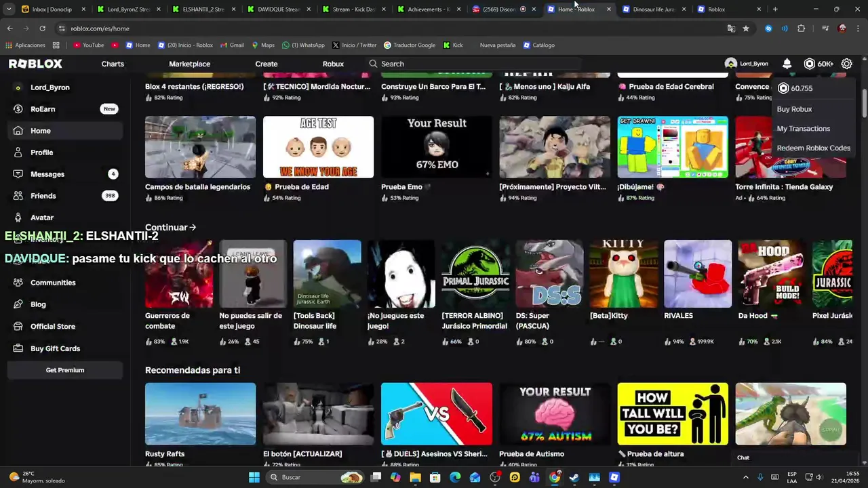Reload the page with browser refresh button
Viewport: 868px width, 488px height.
(x=42, y=28)
